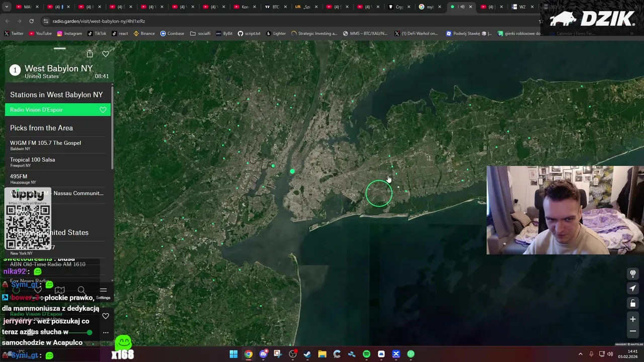644x362 pixels.
Task: Open File Explorer from the taskbar
Action: pyautogui.click(x=322, y=354)
